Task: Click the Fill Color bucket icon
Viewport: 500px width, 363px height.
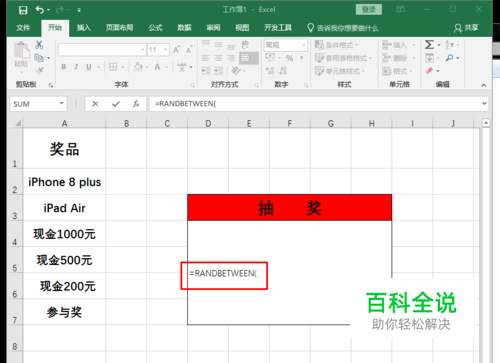Action: 138,67
